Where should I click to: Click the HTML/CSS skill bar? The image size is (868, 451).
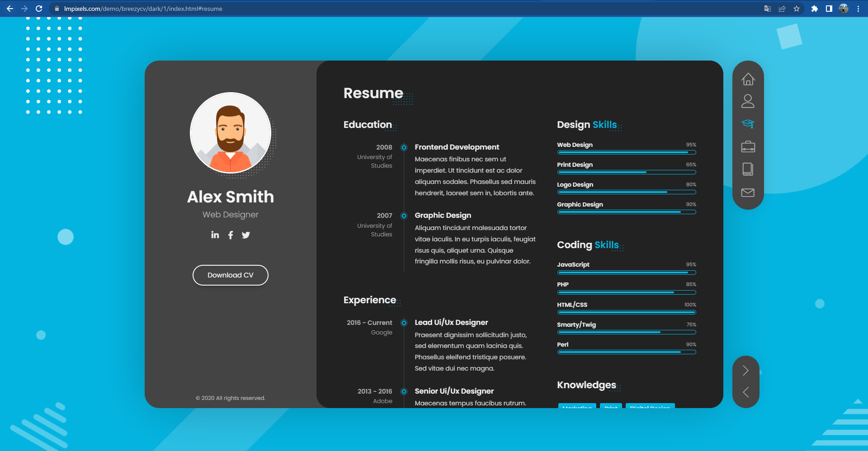pos(627,312)
